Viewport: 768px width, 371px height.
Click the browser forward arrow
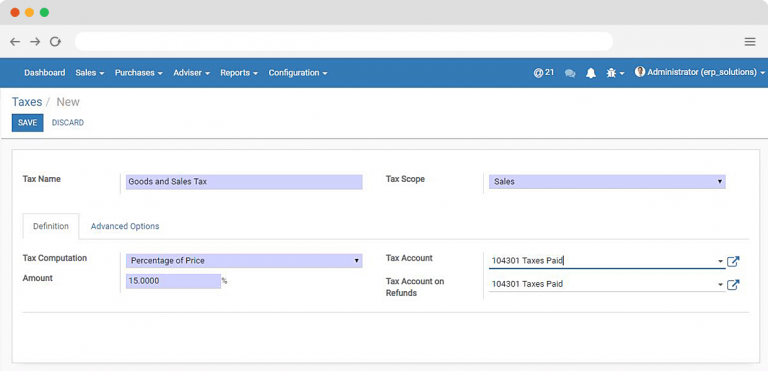pos(35,42)
